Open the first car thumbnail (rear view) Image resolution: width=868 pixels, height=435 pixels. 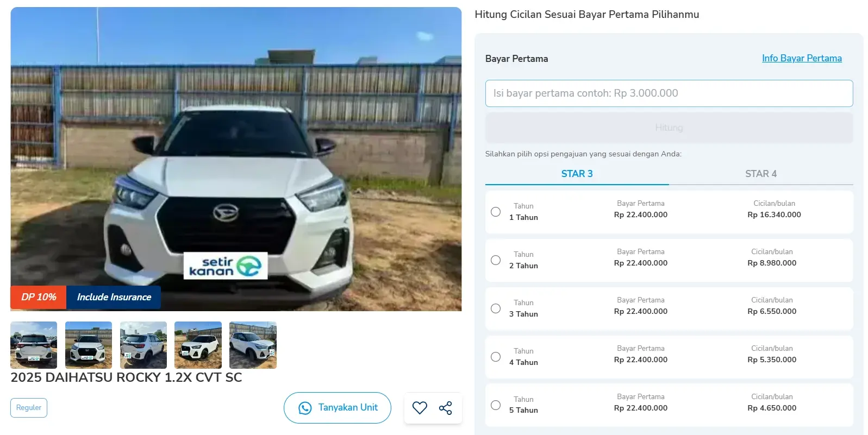pyautogui.click(x=34, y=345)
